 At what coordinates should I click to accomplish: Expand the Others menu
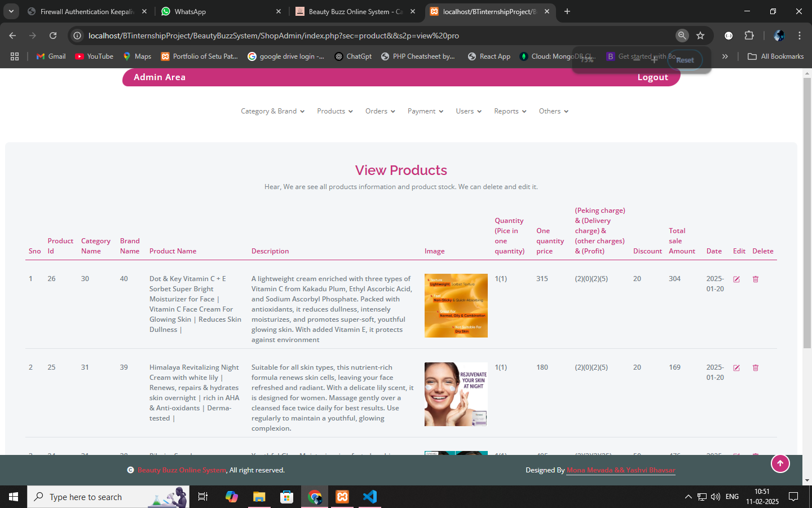tap(554, 111)
